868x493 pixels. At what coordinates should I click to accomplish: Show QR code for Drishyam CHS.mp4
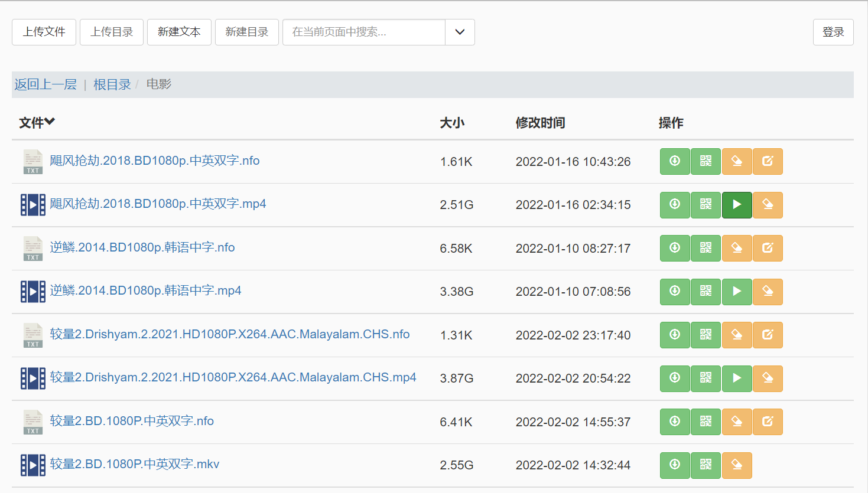click(706, 378)
